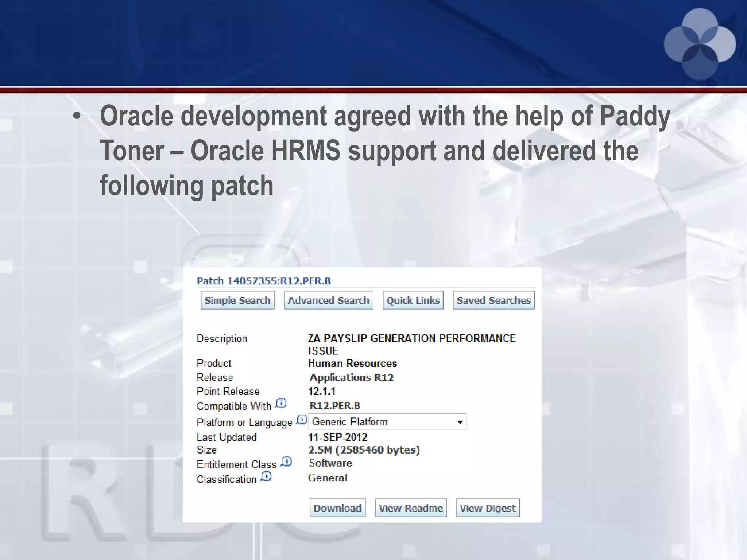747x560 pixels.
Task: Click the Size field label
Action: pos(206,450)
